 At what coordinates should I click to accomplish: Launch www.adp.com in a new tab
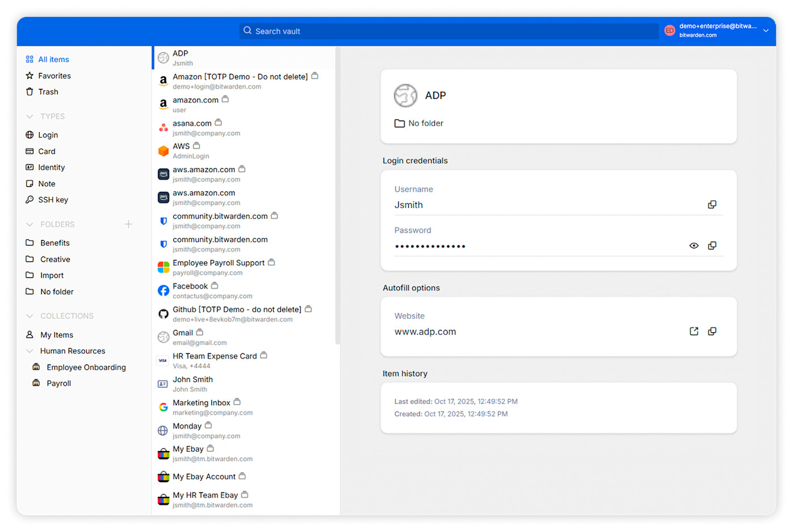point(694,331)
